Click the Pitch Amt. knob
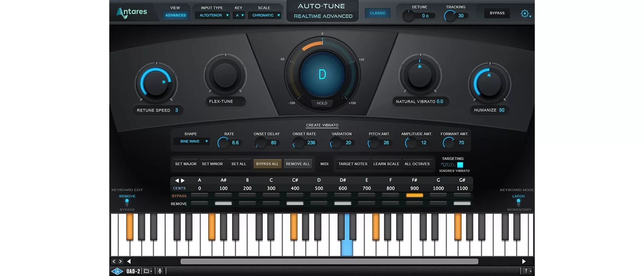This screenshot has height=276, width=644. click(373, 143)
